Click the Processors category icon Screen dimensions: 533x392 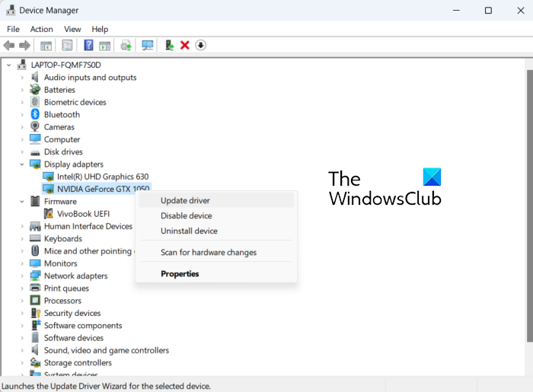35,301
